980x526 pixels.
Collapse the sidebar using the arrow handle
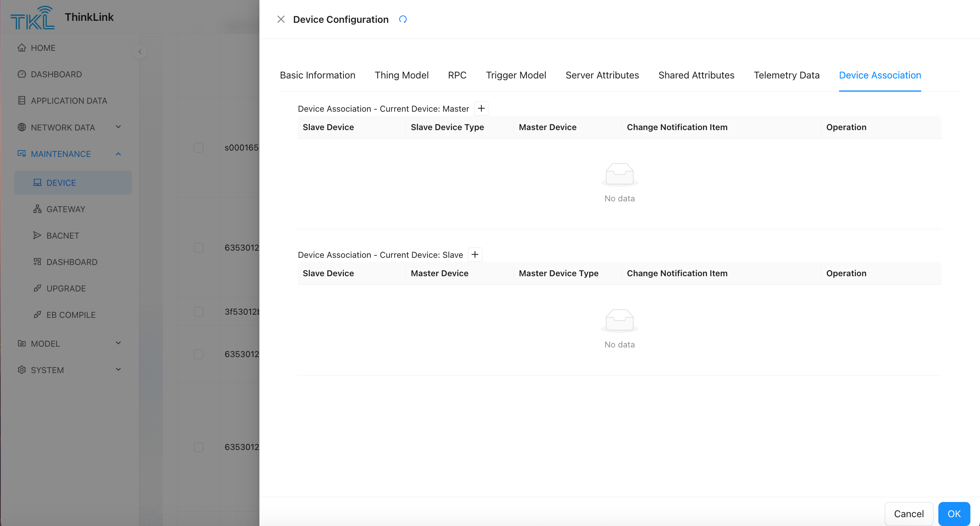click(x=140, y=52)
